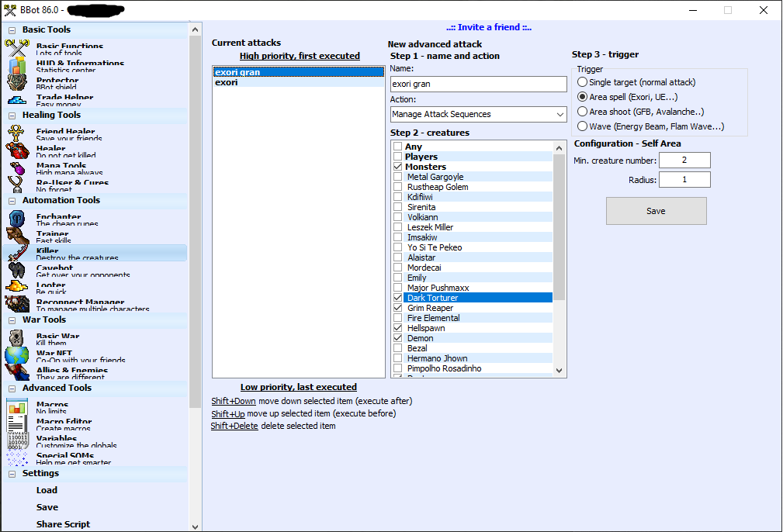Click the Protector shield icon
The height and width of the screenshot is (532, 783).
(x=17, y=83)
